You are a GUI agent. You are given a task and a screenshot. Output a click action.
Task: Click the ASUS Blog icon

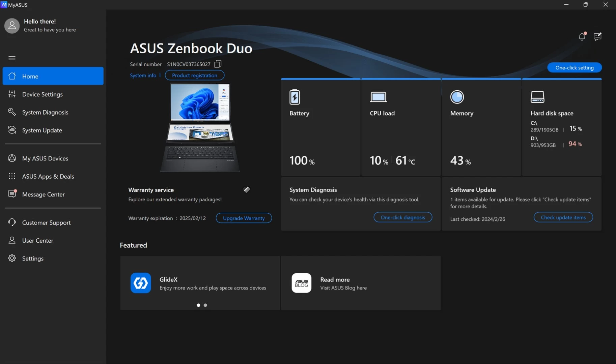coord(301,283)
